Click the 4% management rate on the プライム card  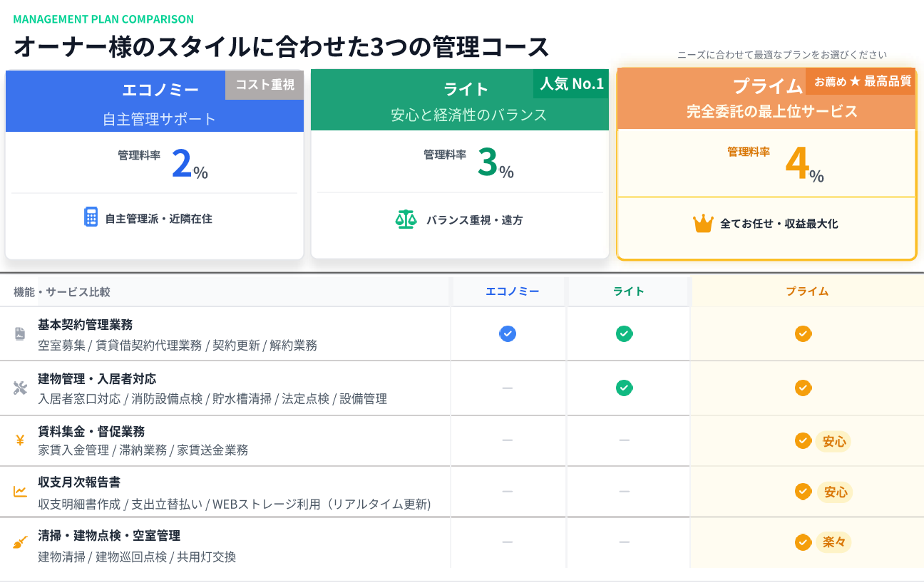click(x=804, y=165)
